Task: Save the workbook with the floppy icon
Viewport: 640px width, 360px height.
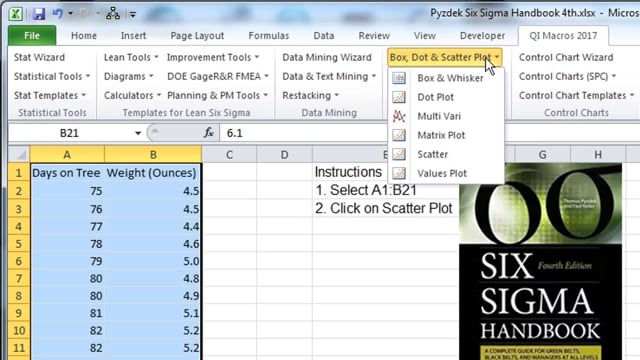Action: [39, 14]
